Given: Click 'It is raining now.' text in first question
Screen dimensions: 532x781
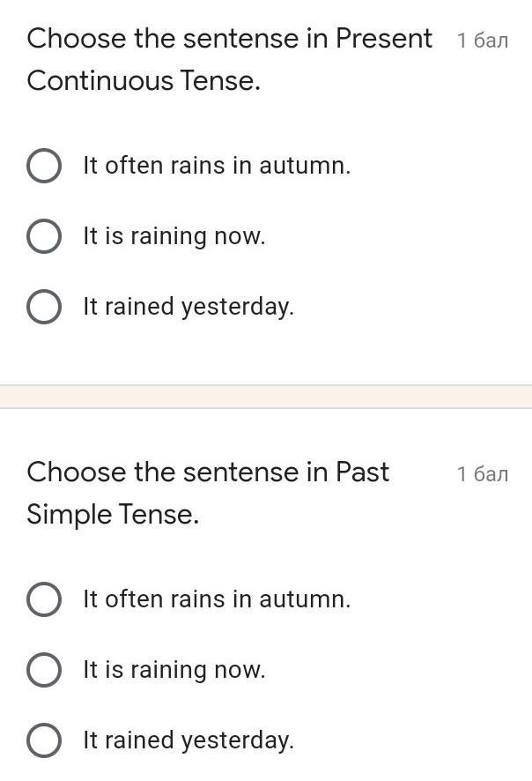Looking at the screenshot, I should (x=174, y=236).
